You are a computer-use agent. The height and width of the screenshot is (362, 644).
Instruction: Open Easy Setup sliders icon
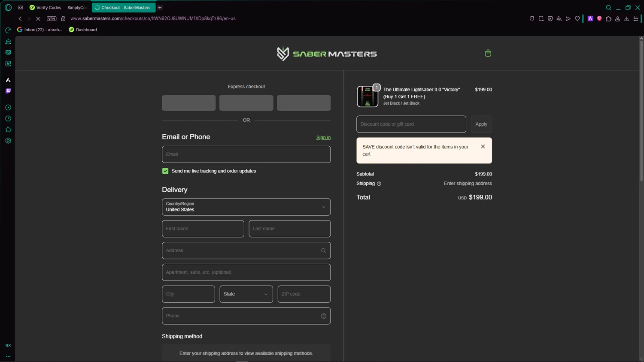(636, 18)
